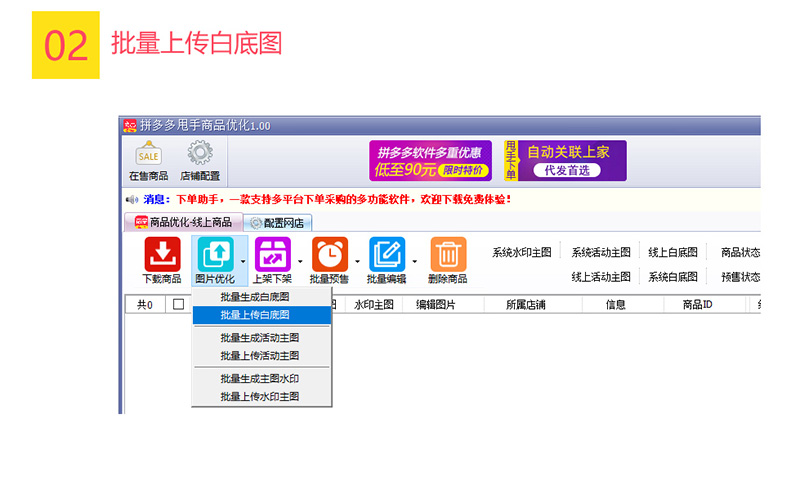Choose 批量生成主图水印 from the menu
This screenshot has width=800, height=485.
262,378
